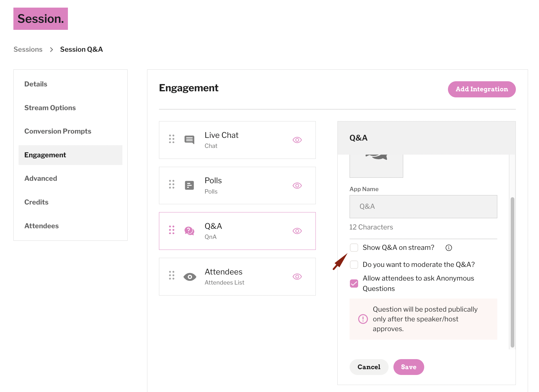Select the Polls card title
This screenshot has height=392, width=539.
pyautogui.click(x=213, y=180)
